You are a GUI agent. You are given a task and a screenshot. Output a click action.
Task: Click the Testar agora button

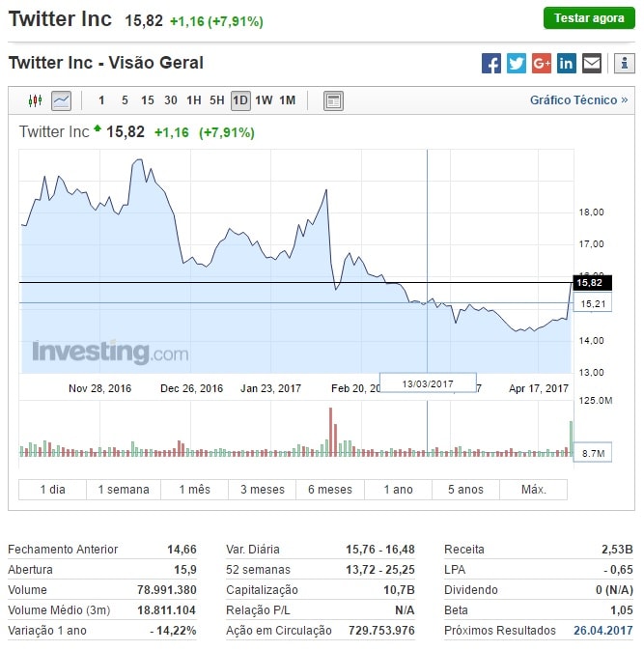[x=589, y=18]
